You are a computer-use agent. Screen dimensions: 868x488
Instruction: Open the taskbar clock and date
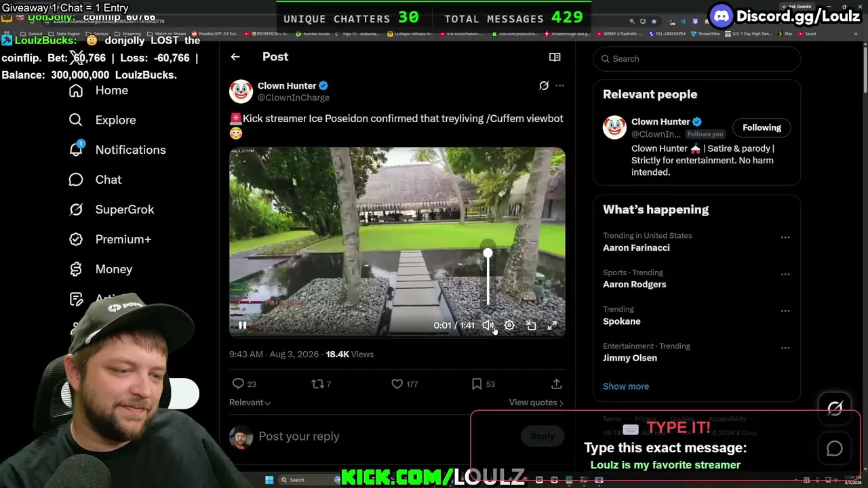852,480
